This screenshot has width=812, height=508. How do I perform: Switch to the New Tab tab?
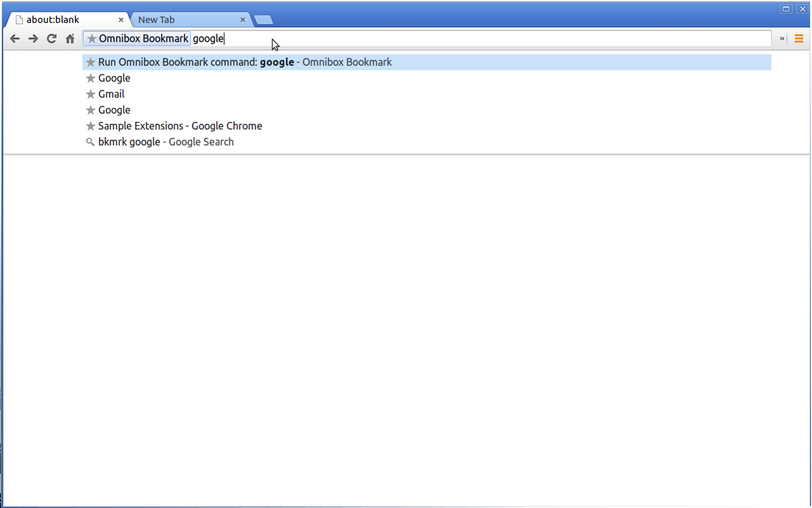pos(190,20)
